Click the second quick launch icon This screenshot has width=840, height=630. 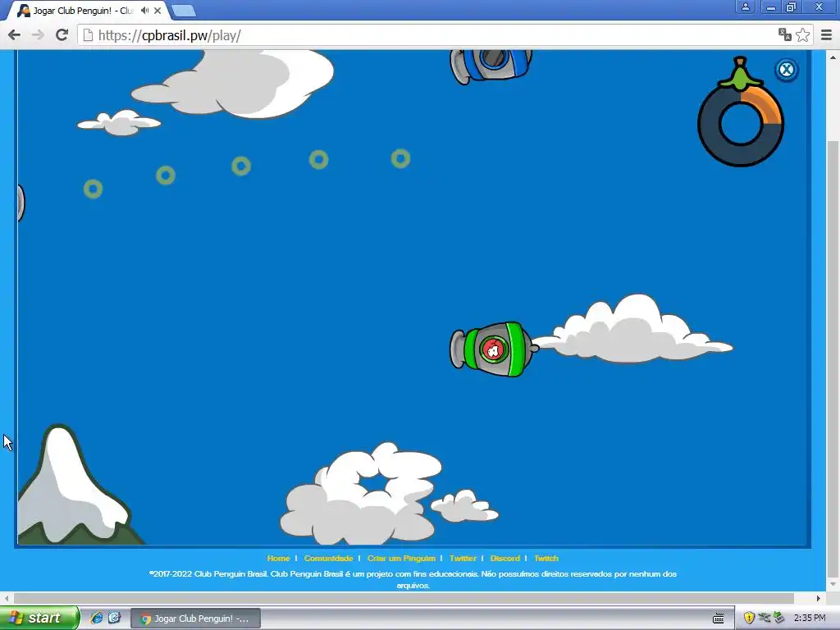click(x=114, y=618)
